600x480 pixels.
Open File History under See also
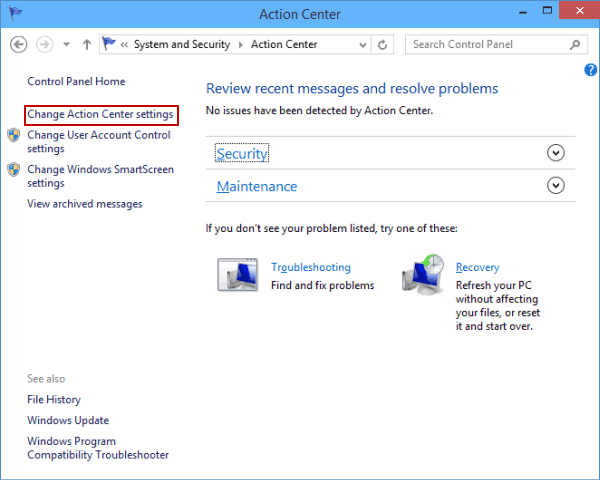[54, 400]
